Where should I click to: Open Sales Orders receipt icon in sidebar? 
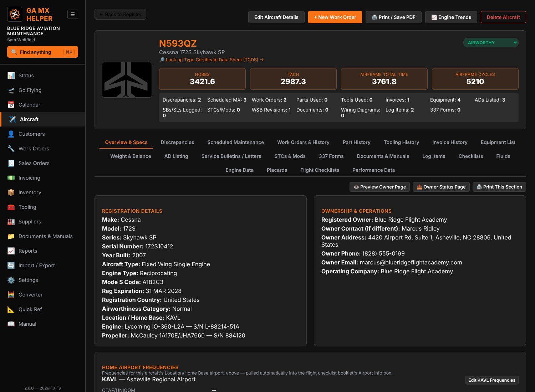point(11,163)
